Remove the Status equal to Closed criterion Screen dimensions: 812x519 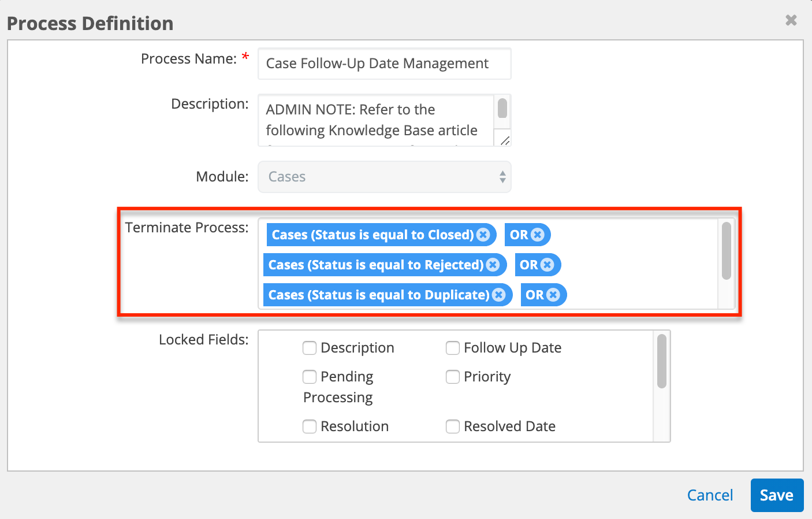coord(483,235)
